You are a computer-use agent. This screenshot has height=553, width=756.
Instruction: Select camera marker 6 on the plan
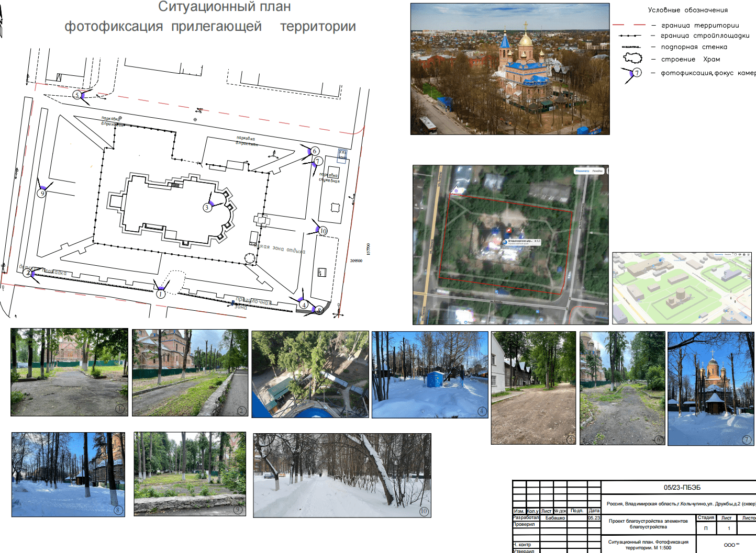click(315, 151)
